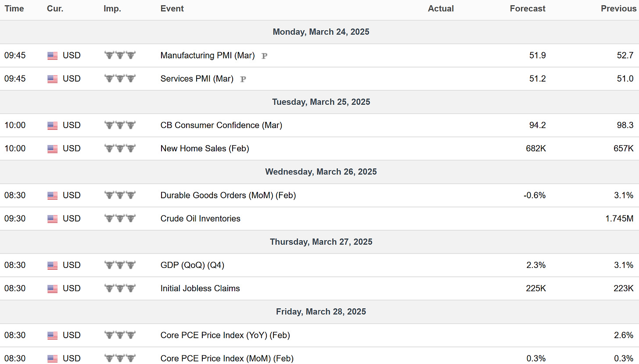Click bull importance icons for Crude Oil Inventories
The width and height of the screenshot is (639, 364).
120,218
